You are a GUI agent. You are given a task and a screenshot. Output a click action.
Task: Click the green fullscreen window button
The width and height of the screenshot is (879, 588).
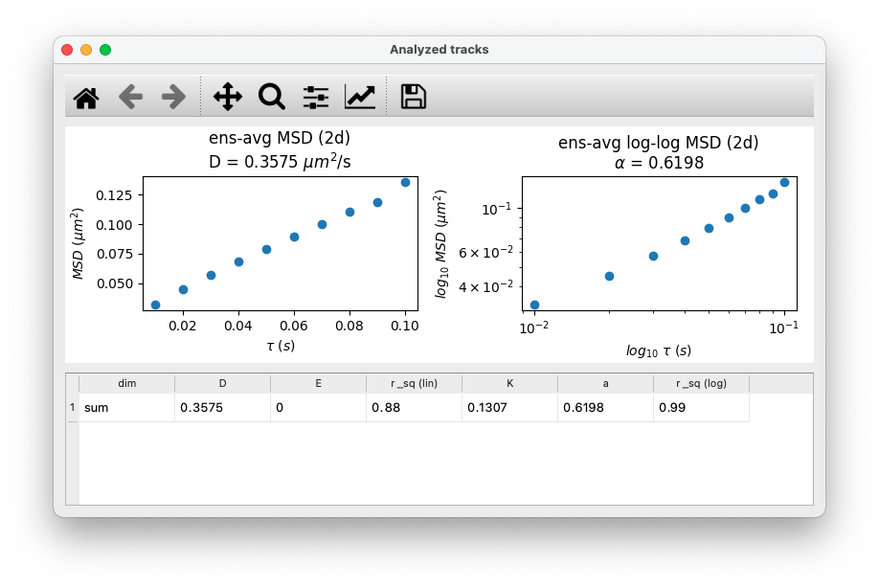tap(104, 50)
